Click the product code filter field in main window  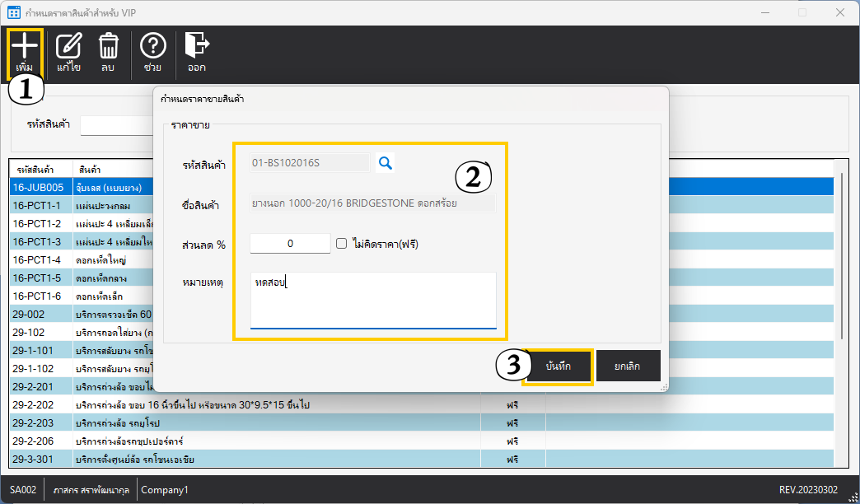pyautogui.click(x=115, y=125)
